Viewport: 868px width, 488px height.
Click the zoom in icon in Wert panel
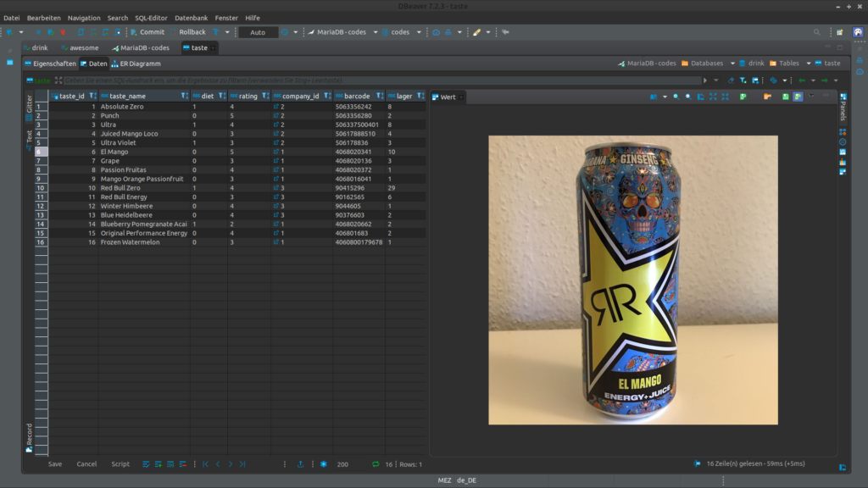pos(676,97)
